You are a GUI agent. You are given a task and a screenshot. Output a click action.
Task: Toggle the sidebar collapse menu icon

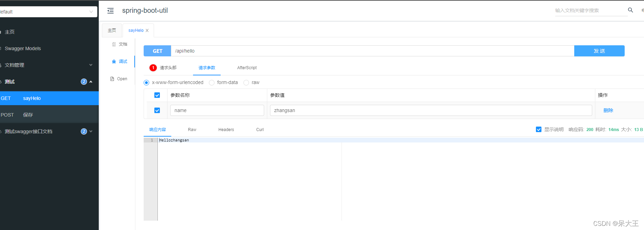click(110, 11)
